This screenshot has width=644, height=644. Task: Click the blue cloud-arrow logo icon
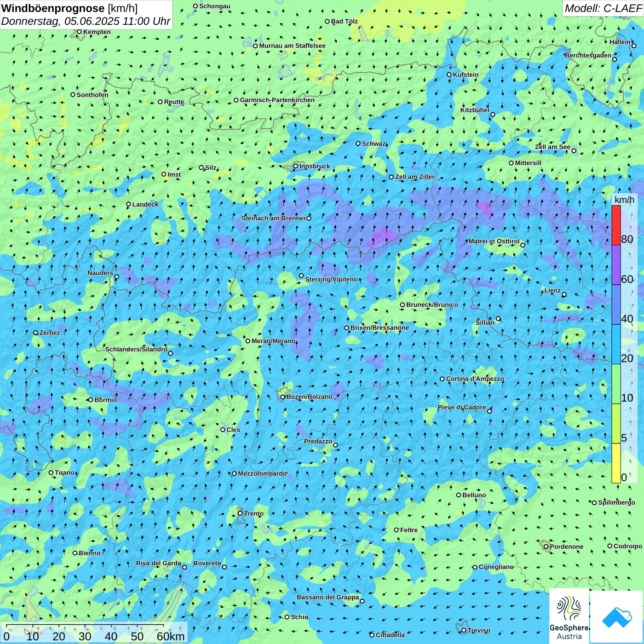616,617
